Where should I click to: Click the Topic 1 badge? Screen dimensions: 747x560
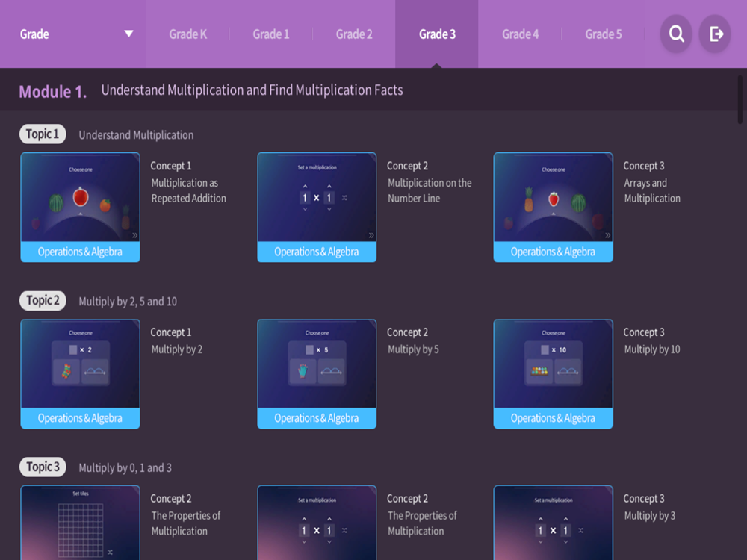click(43, 134)
